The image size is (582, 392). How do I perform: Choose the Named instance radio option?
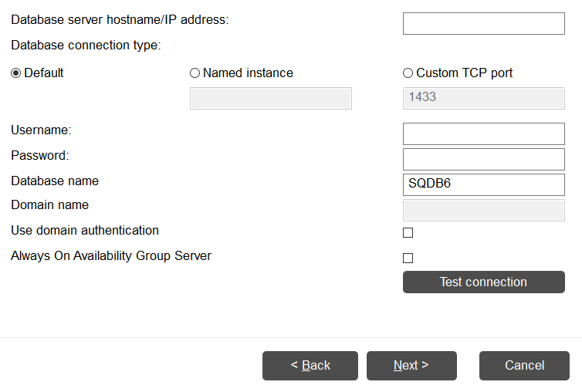pyautogui.click(x=195, y=73)
